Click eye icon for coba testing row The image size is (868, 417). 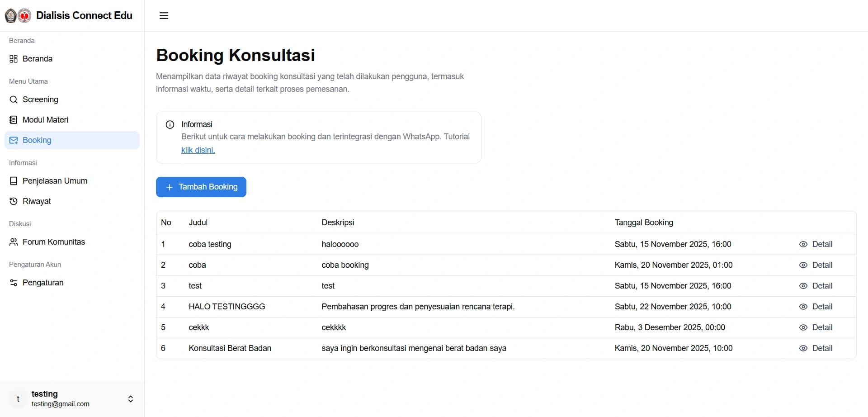point(803,244)
